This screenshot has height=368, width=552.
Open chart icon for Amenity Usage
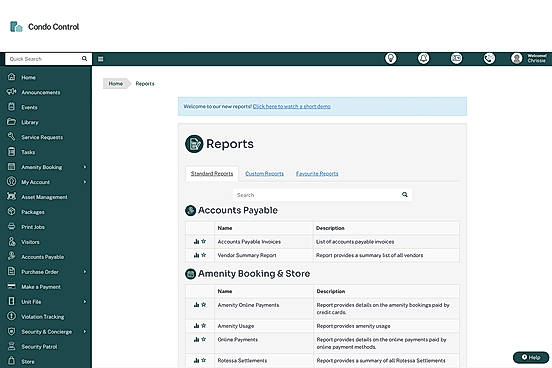[x=196, y=326]
